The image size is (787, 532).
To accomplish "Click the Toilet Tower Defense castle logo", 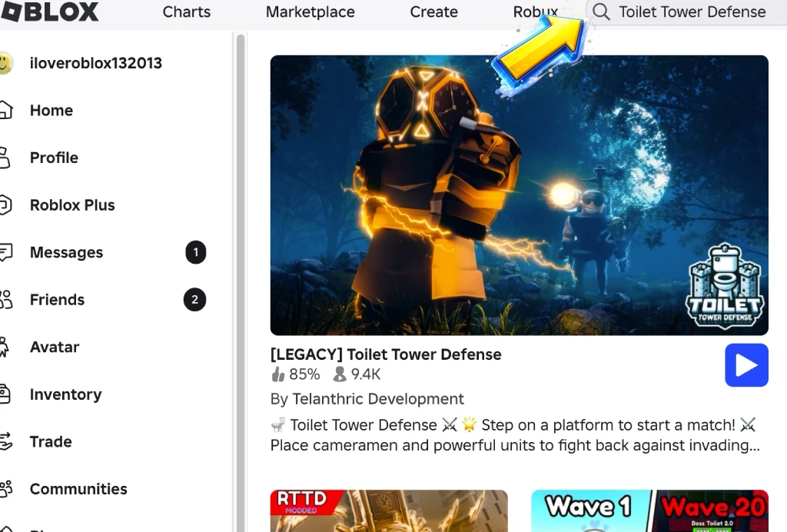I will (725, 286).
